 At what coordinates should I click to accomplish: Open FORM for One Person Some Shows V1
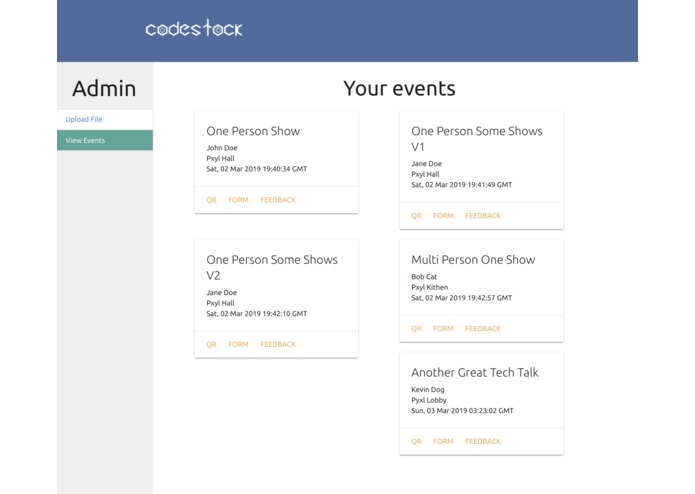[x=443, y=216]
